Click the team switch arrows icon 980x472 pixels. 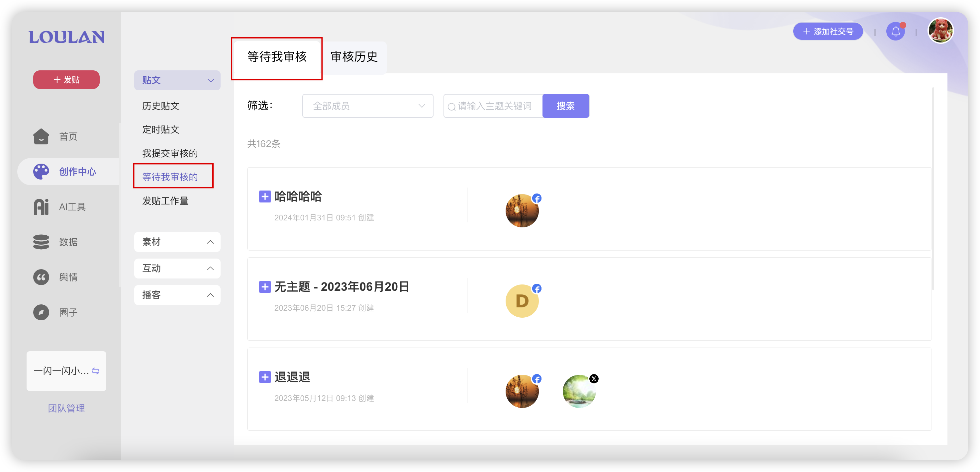pos(96,371)
